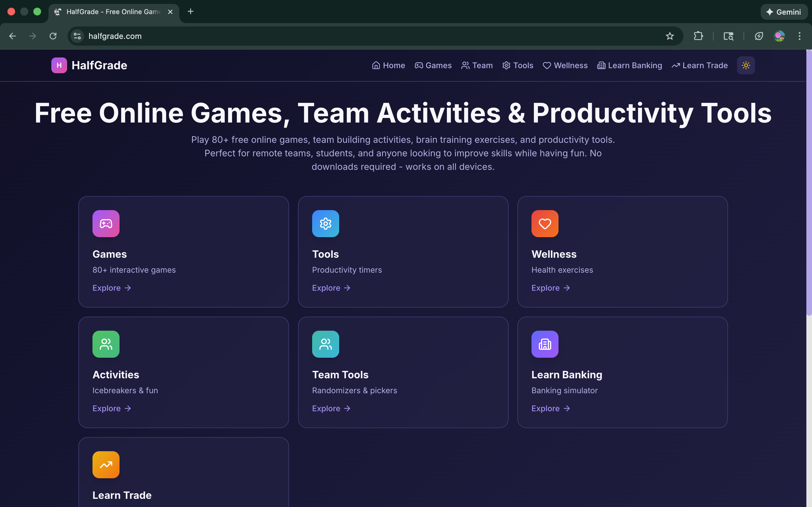Image resolution: width=812 pixels, height=507 pixels.
Task: Click the Tools gear icon on the Tools card
Action: 325,224
